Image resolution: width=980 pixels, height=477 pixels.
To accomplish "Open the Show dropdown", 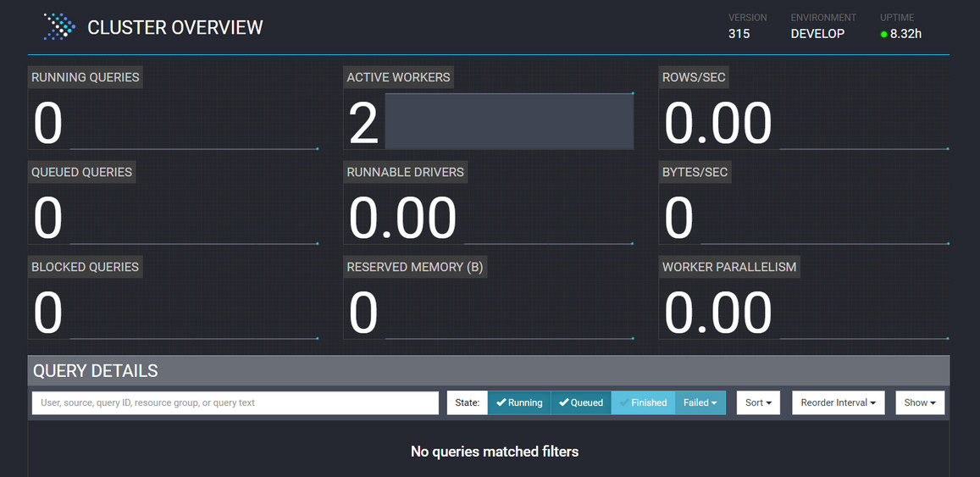I will coord(920,402).
